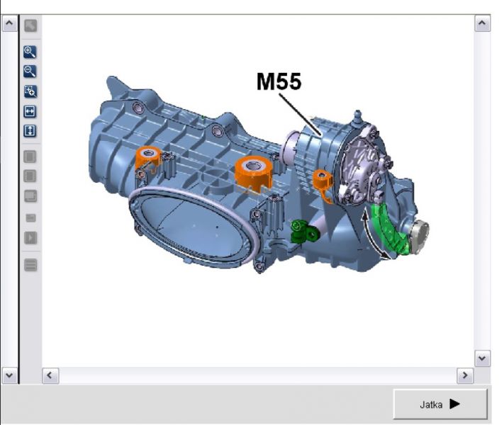504x425 pixels.
Task: Click the greyed-out play icon in toolbar
Action: click(x=30, y=238)
